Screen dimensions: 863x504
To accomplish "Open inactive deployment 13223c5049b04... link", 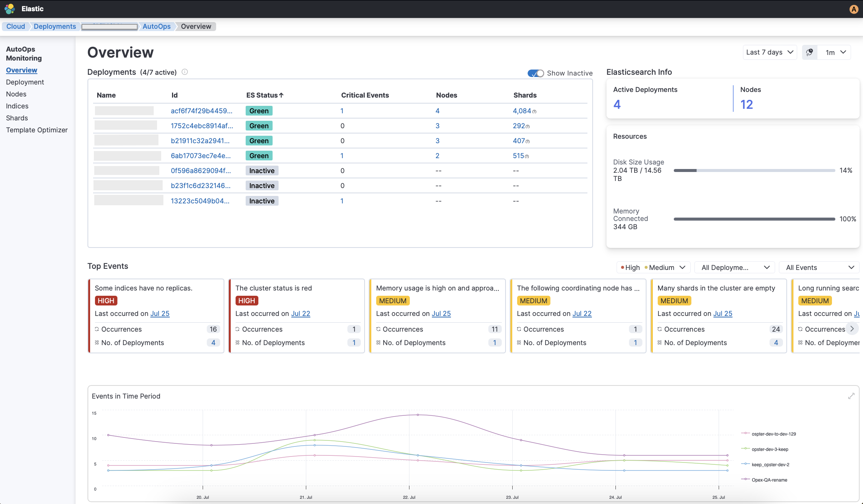I will point(200,201).
